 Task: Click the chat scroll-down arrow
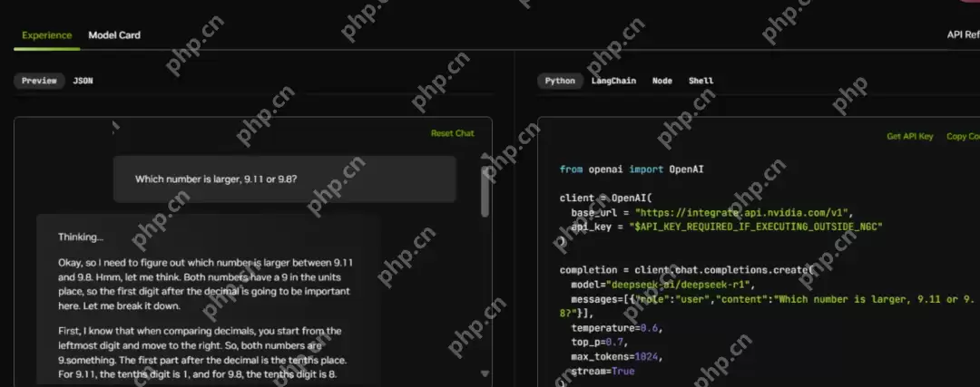485,373
